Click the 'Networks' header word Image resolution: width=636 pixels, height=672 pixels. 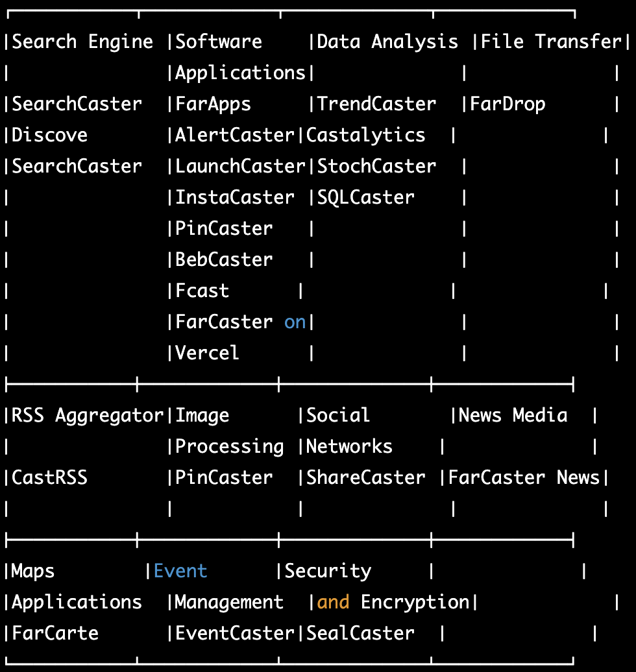point(350,446)
